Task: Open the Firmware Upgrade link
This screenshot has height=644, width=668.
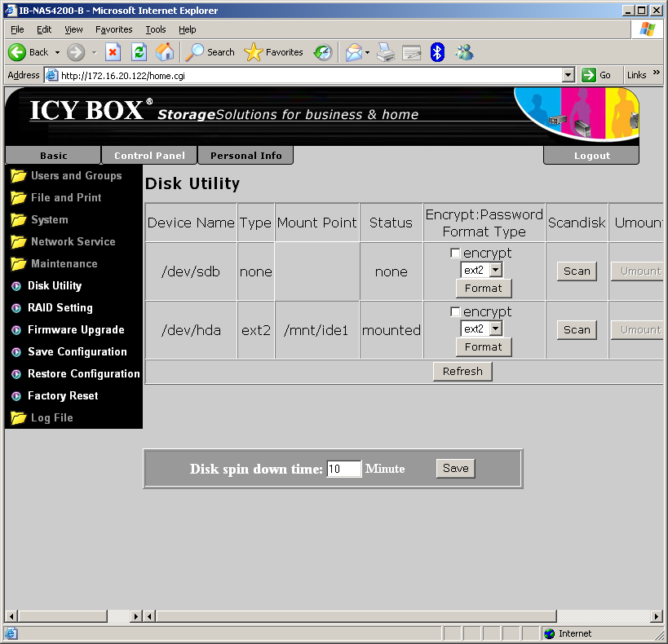Action: pyautogui.click(x=76, y=329)
